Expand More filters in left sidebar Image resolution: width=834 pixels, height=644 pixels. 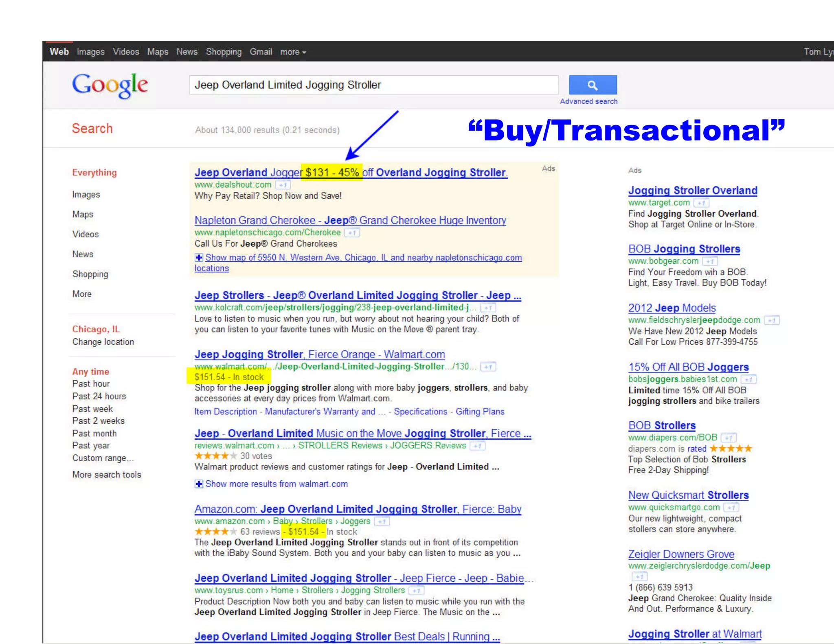coord(82,294)
